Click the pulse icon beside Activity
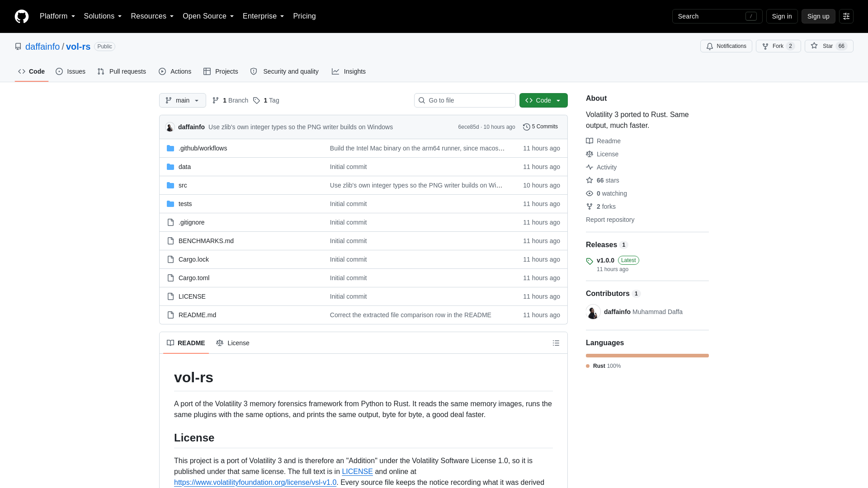Image resolution: width=868 pixels, height=488 pixels. click(590, 167)
